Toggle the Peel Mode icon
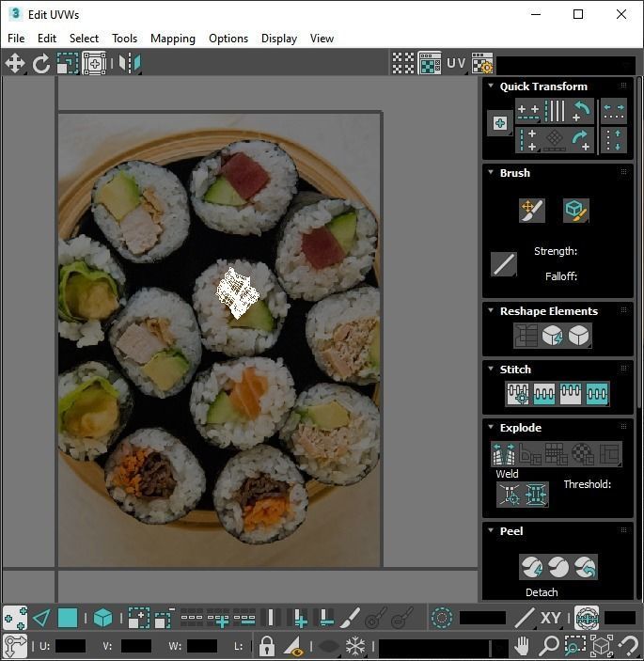 (558, 567)
